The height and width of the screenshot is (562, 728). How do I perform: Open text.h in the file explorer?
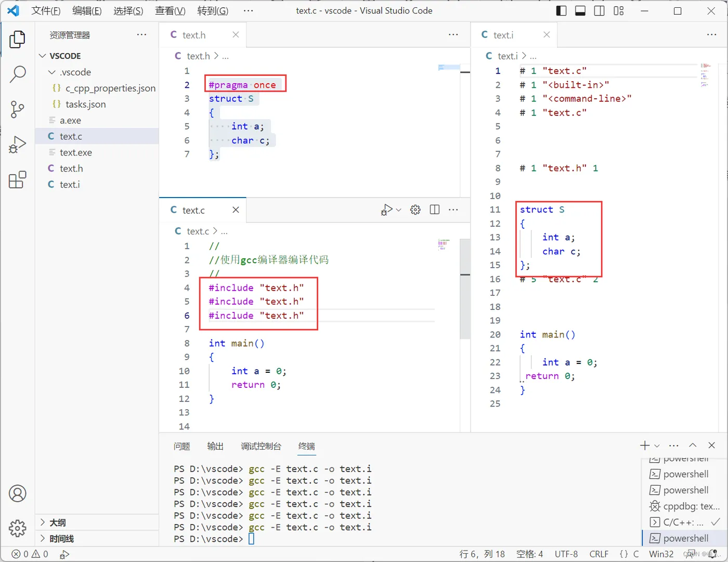point(71,168)
